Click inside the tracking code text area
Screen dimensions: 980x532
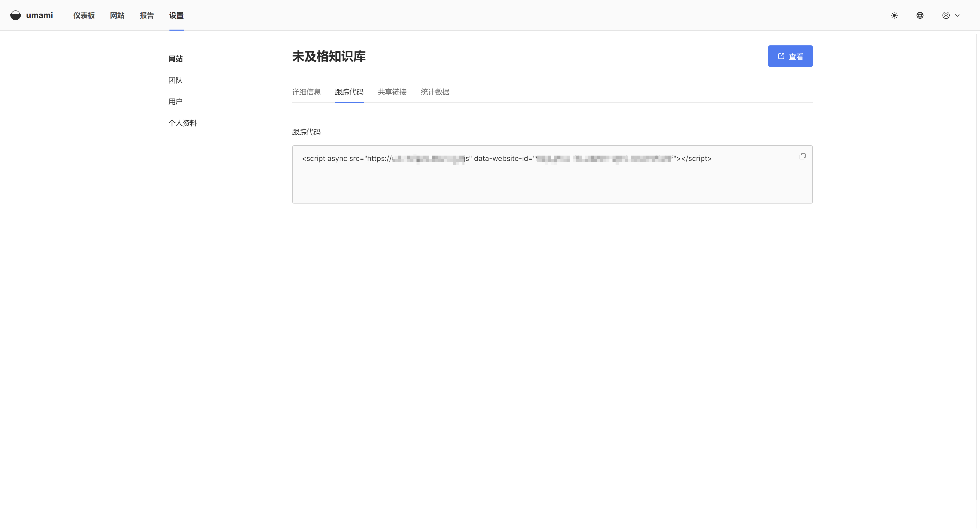(533, 183)
